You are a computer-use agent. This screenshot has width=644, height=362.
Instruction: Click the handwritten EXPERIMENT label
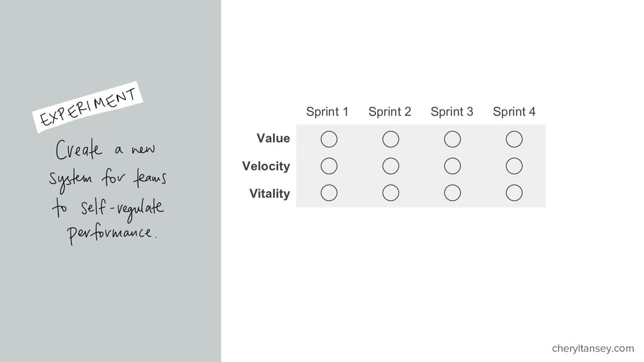[87, 107]
